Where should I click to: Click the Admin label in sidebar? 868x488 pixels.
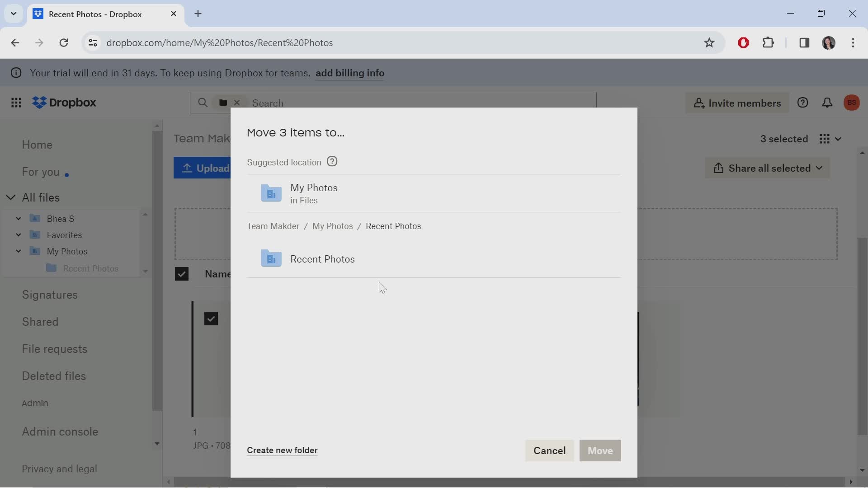tap(35, 403)
